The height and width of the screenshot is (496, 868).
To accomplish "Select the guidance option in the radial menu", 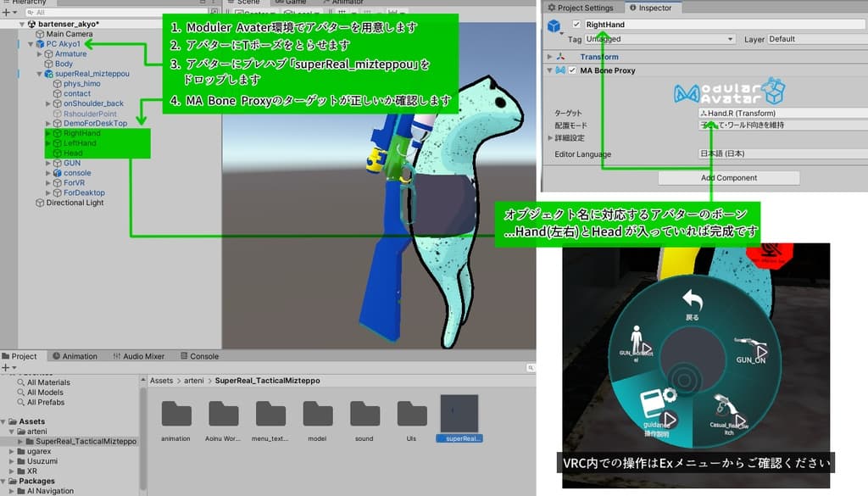I will coord(658,412).
